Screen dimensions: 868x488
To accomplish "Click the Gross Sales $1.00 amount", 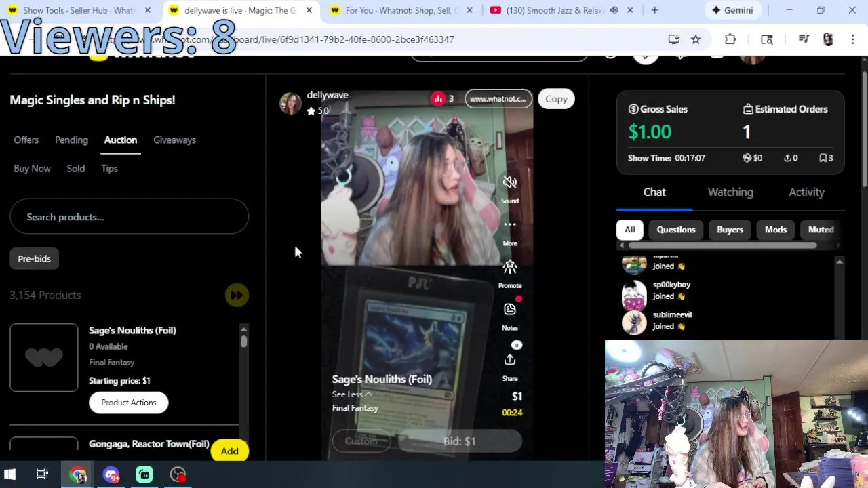I will [650, 131].
